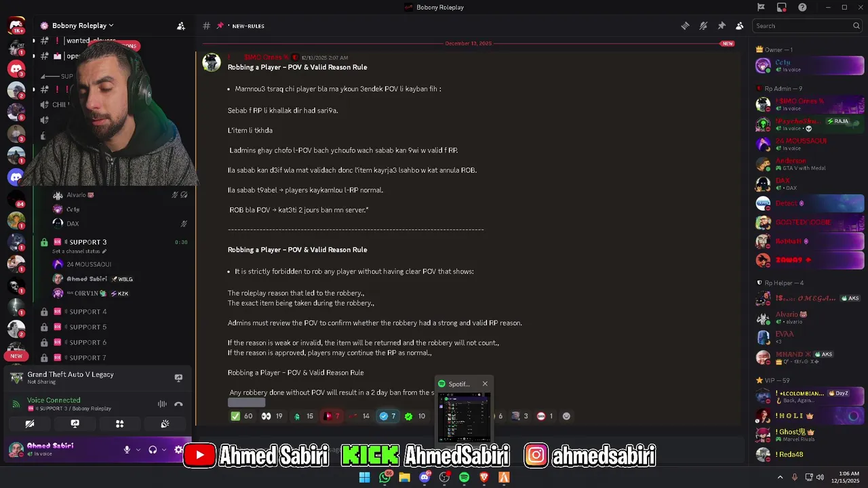Image resolution: width=868 pixels, height=488 pixels.
Task: Disconnect from voice channel
Action: [x=178, y=404]
